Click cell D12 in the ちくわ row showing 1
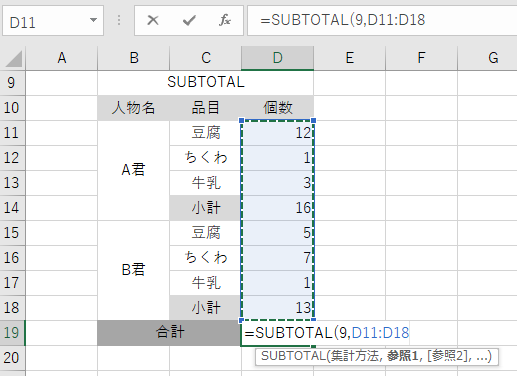This screenshot has width=517, height=376. click(x=278, y=158)
